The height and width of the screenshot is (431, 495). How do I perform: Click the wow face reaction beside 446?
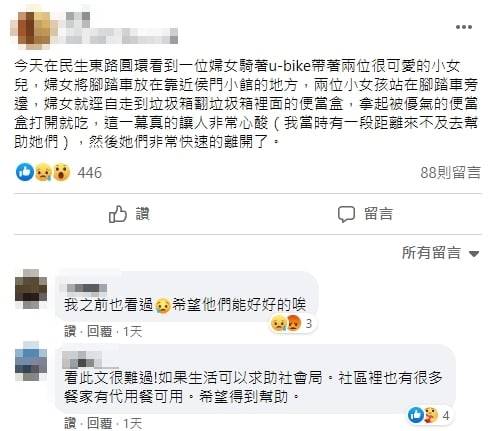point(61,172)
